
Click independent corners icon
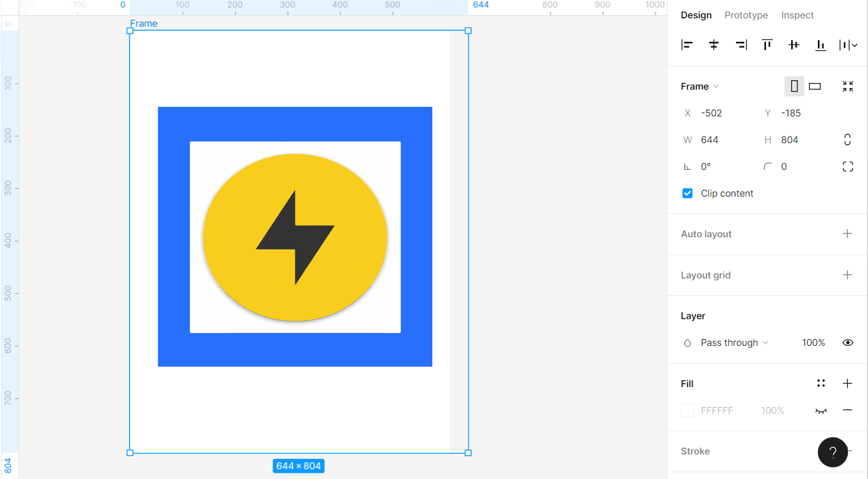pyautogui.click(x=847, y=167)
